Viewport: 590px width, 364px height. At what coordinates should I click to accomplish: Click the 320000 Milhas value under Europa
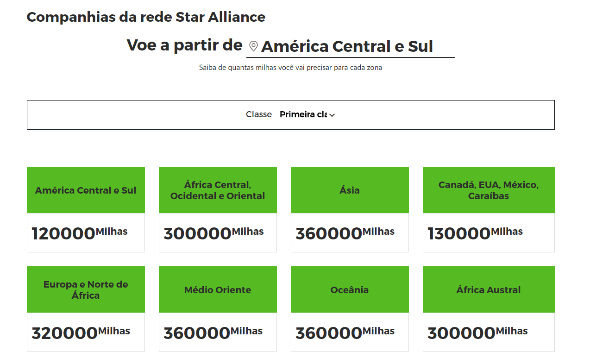[x=81, y=333]
